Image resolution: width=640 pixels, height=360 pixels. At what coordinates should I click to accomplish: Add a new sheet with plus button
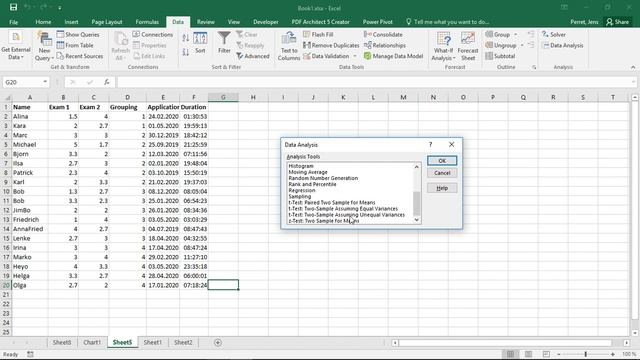pyautogui.click(x=218, y=342)
